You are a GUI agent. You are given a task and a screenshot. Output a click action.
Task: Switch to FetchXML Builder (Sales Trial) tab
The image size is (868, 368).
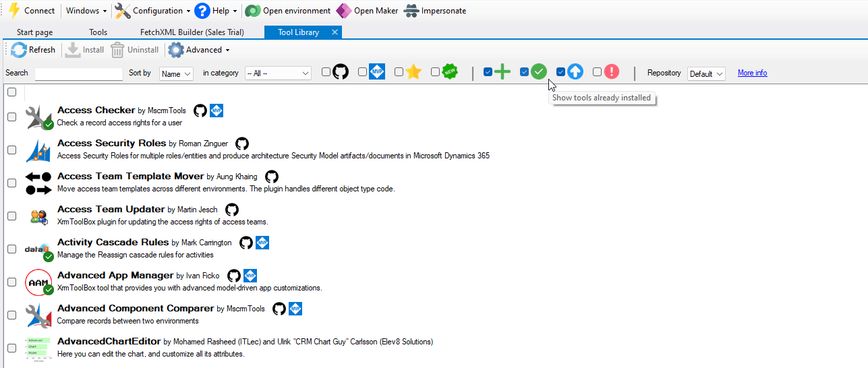pos(192,32)
